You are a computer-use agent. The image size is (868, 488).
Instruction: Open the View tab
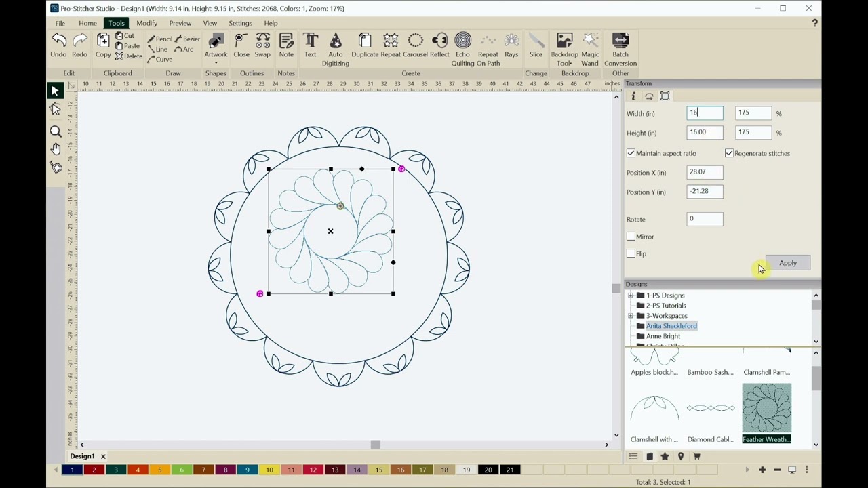coord(210,23)
